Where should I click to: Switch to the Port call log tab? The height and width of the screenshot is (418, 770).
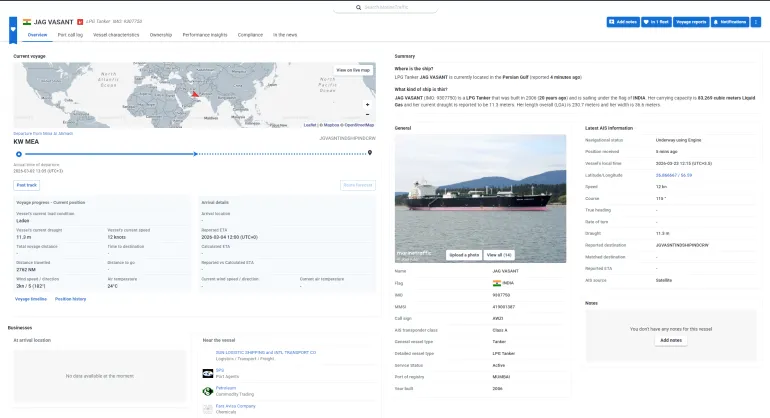click(70, 35)
